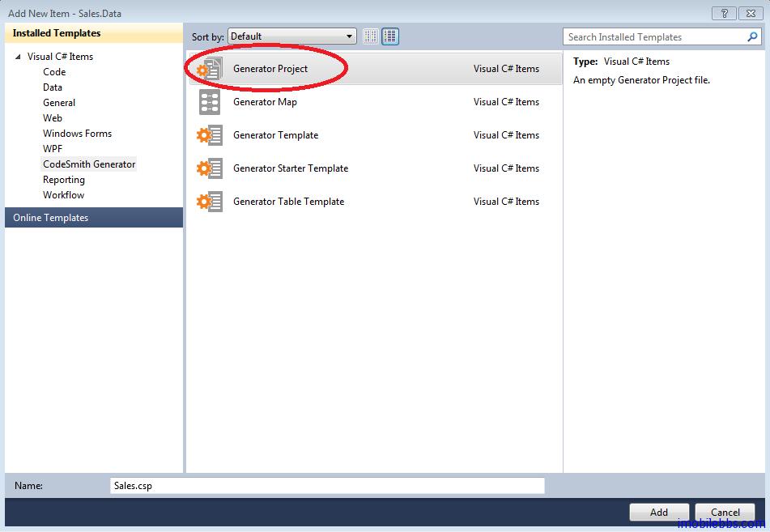This screenshot has height=532, width=770.
Task: Select CodeSmith Generator category
Action: click(x=89, y=164)
